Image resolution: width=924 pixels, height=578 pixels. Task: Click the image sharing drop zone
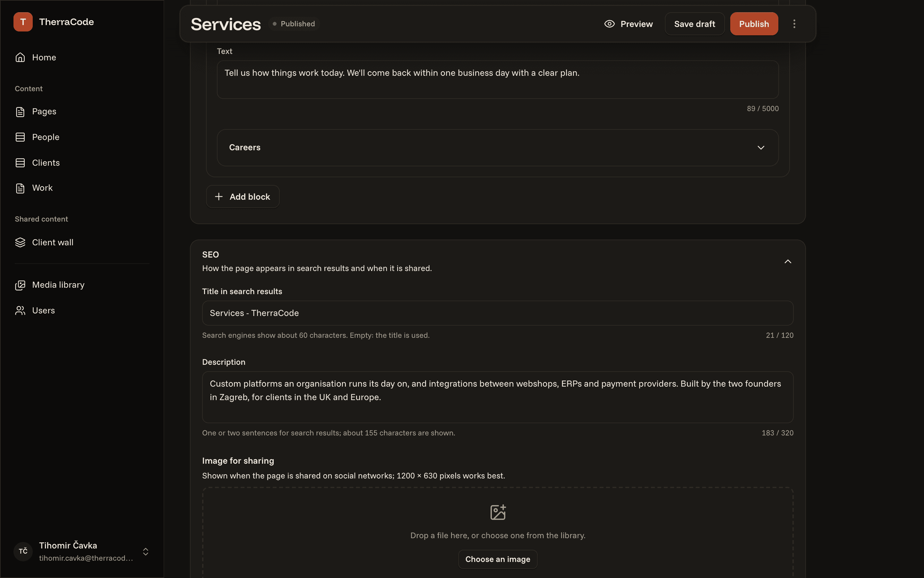point(498,533)
